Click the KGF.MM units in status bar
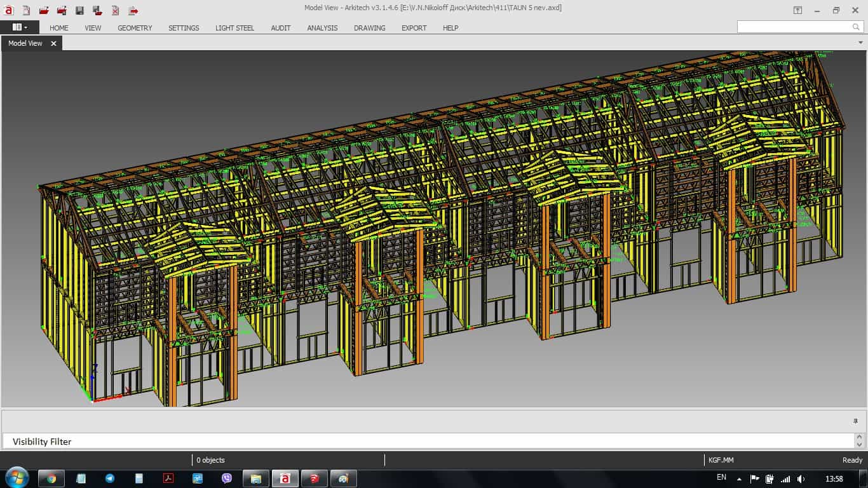868x488 pixels. point(721,460)
